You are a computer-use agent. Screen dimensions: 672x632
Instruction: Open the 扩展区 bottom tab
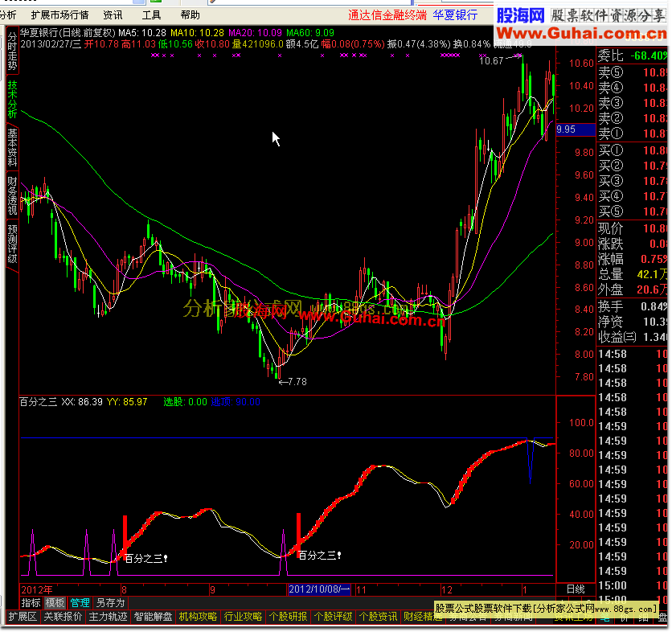click(23, 617)
